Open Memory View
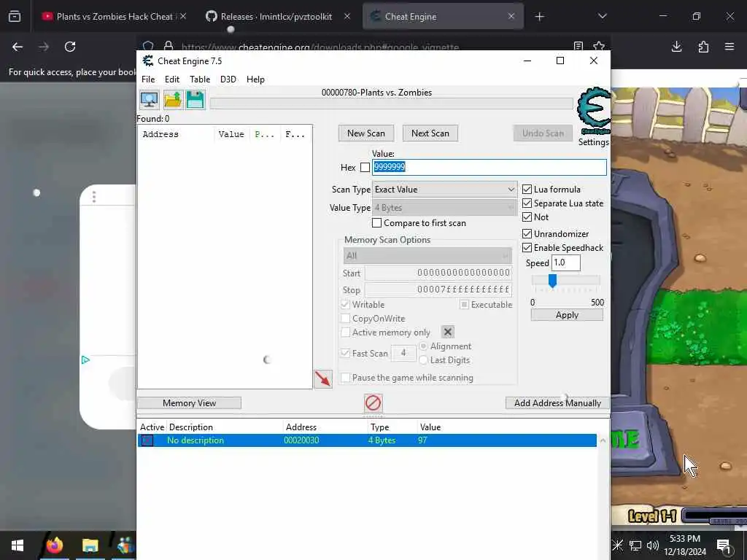This screenshot has width=747, height=560. (189, 402)
